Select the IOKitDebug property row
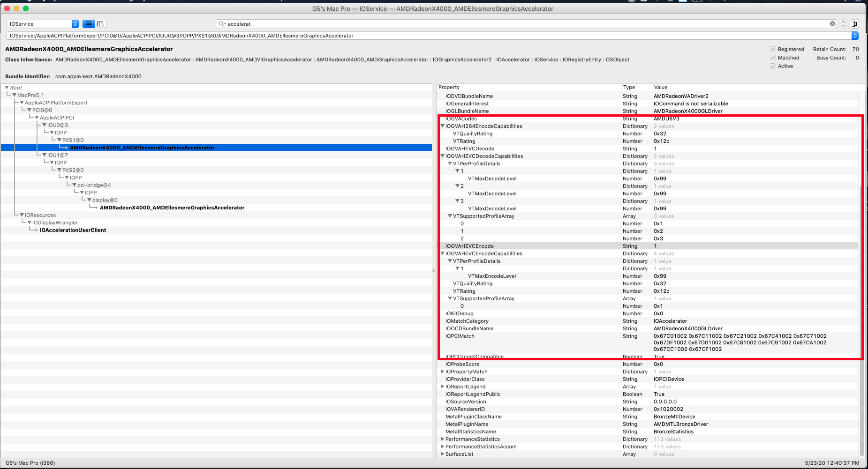Viewport: 868px width, 469px height. click(x=648, y=313)
